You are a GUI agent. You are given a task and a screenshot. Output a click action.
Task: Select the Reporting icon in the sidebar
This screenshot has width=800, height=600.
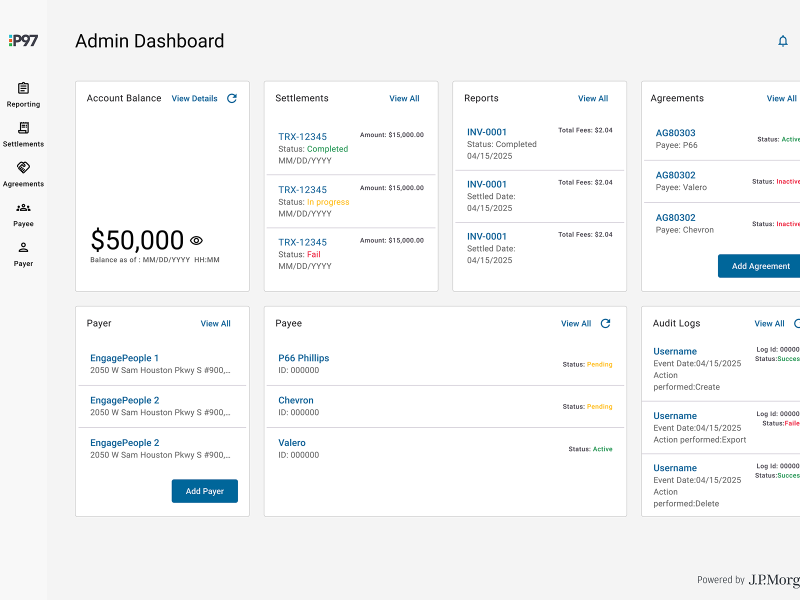(x=23, y=92)
